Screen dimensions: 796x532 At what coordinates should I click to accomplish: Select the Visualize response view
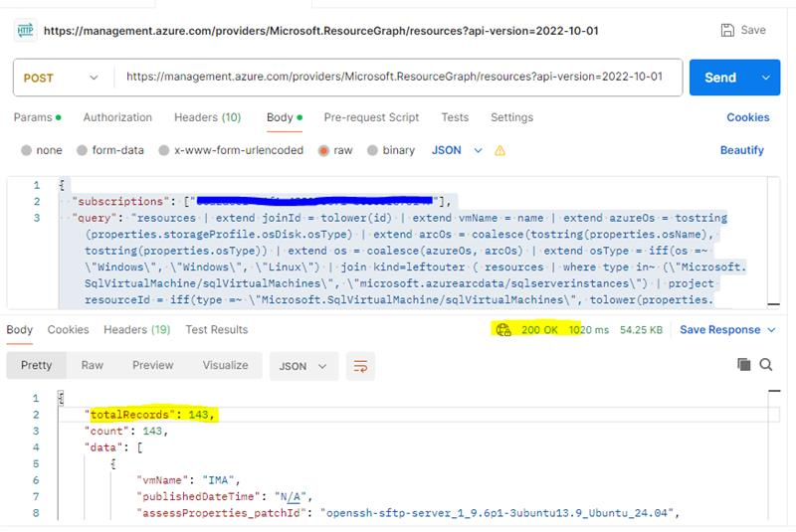tap(226, 365)
